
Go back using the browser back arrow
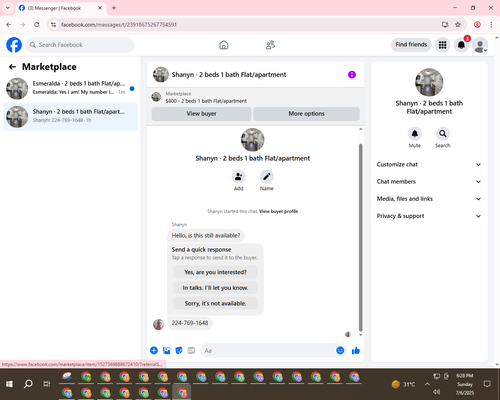(x=9, y=25)
